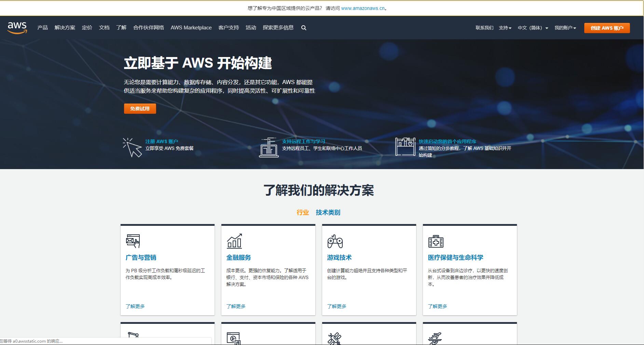This screenshot has height=345, width=644.
Task: Click the 金融服务 bar chart icon
Action: 234,241
